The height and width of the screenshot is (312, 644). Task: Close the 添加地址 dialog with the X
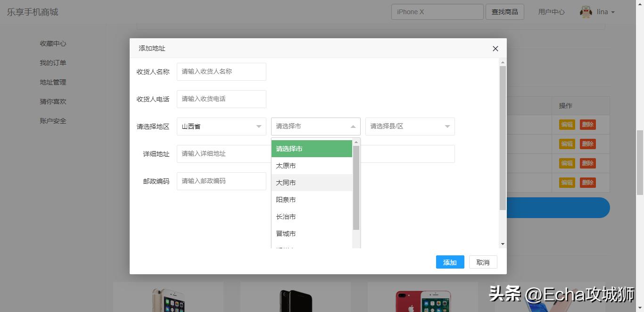tap(495, 49)
